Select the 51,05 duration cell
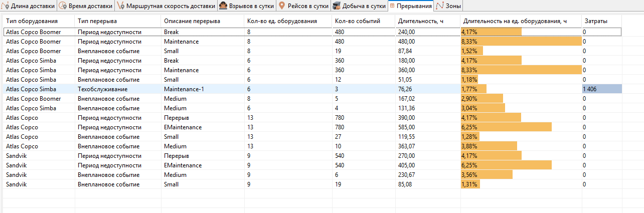 coord(428,80)
